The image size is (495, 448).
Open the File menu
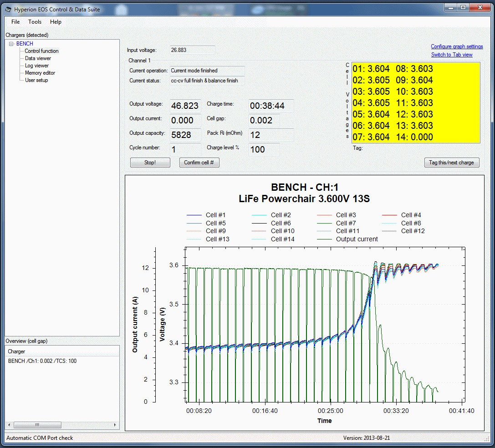pos(15,22)
